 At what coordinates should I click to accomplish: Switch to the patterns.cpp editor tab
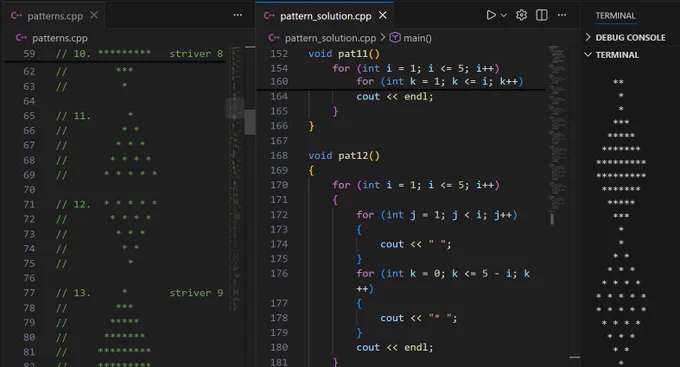point(55,16)
